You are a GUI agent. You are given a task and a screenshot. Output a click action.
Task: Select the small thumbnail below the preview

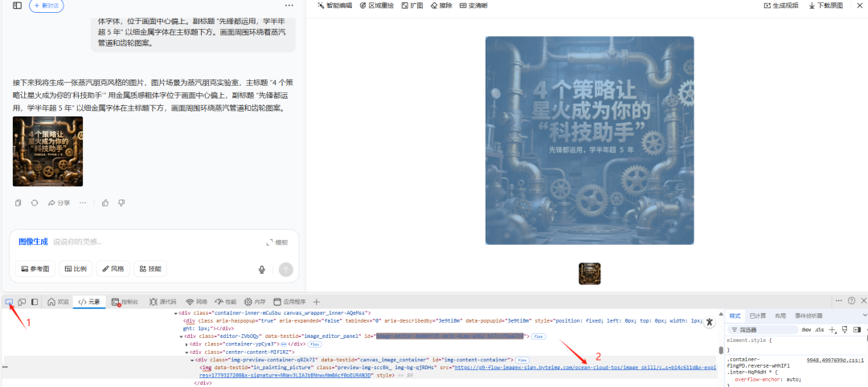point(590,274)
